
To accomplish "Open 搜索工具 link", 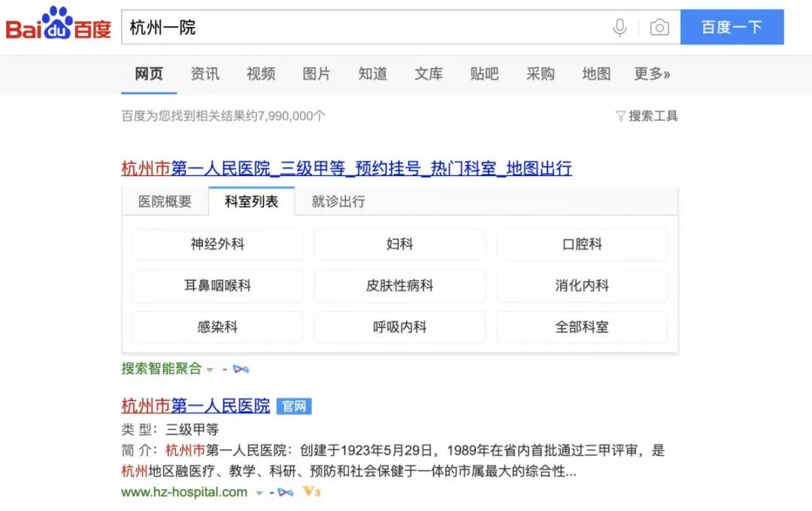I will 653,116.
